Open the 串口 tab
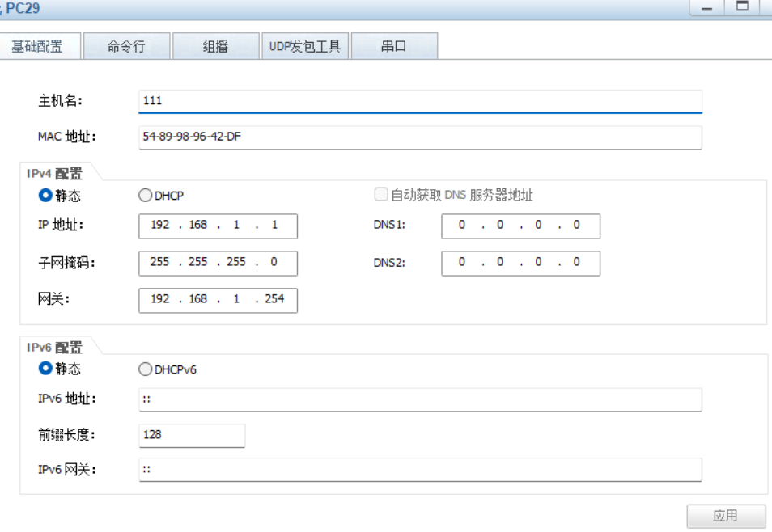 396,45
